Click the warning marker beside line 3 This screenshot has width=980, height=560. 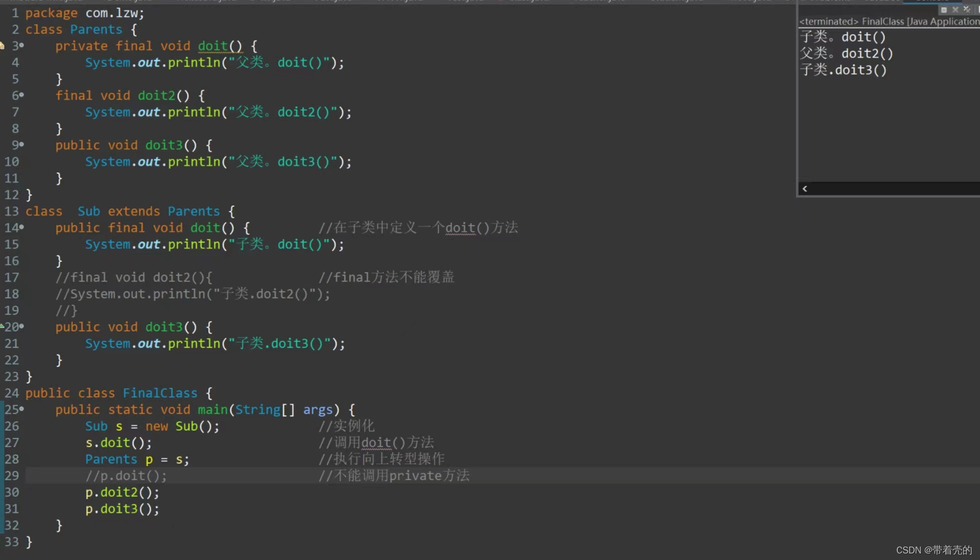point(2,46)
